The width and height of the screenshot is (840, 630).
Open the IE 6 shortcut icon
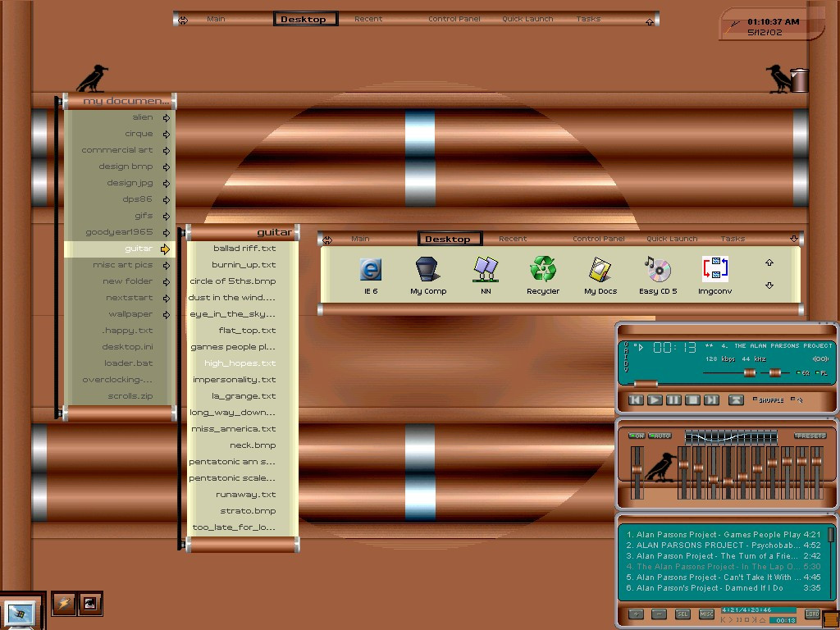pos(371,270)
